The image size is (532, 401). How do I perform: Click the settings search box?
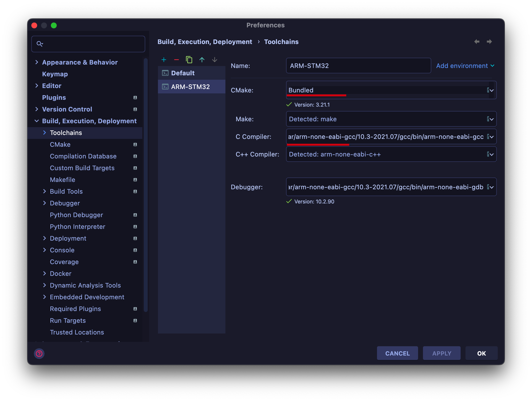tap(88, 44)
